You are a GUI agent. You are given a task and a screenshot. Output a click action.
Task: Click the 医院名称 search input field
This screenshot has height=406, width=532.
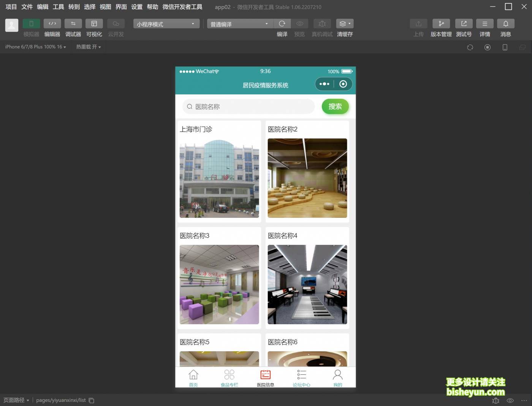(251, 107)
